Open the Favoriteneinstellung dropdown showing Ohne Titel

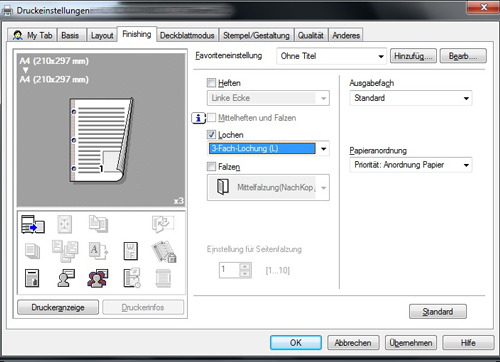click(x=331, y=56)
